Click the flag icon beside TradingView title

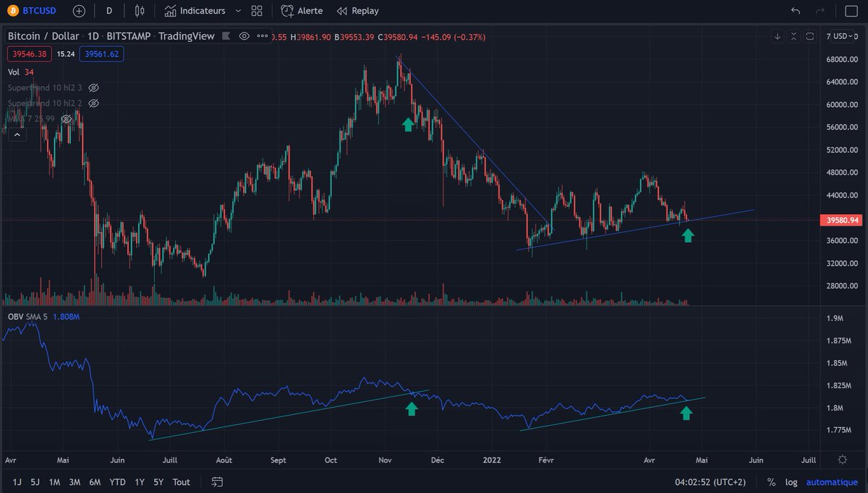(x=226, y=36)
